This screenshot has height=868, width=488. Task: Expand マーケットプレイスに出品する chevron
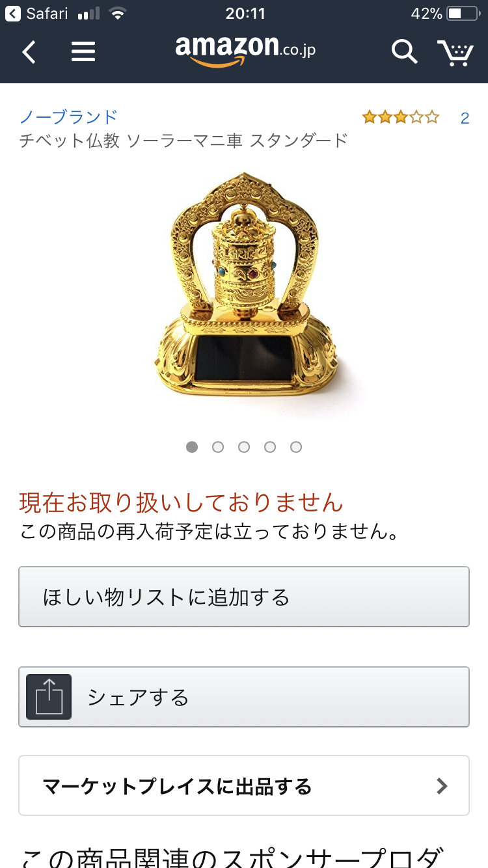tap(442, 786)
